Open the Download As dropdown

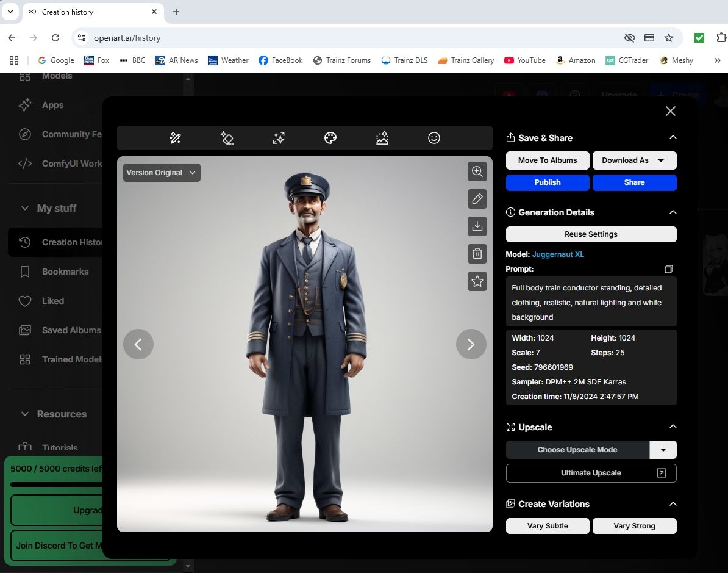[x=634, y=160]
